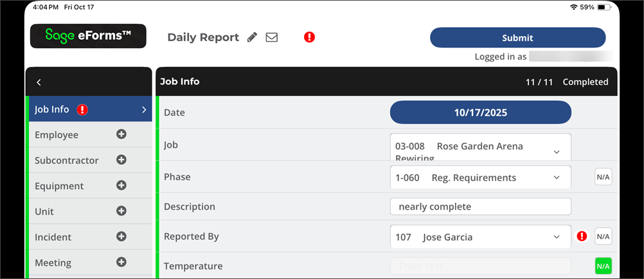Viewport: 644px width, 279px height.
Task: Click the red alert icon in header
Action: pyautogui.click(x=309, y=37)
